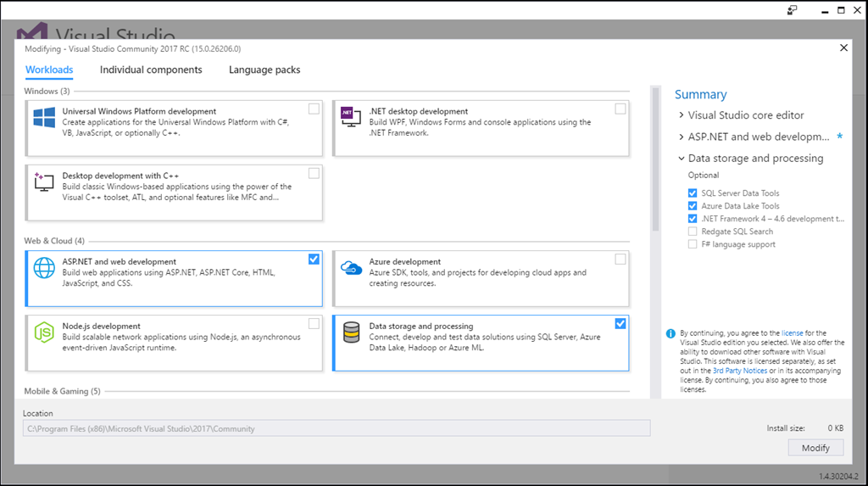Expand Visual Studio core editor summary
Viewport: 868px width, 486px height.
pyautogui.click(x=682, y=115)
